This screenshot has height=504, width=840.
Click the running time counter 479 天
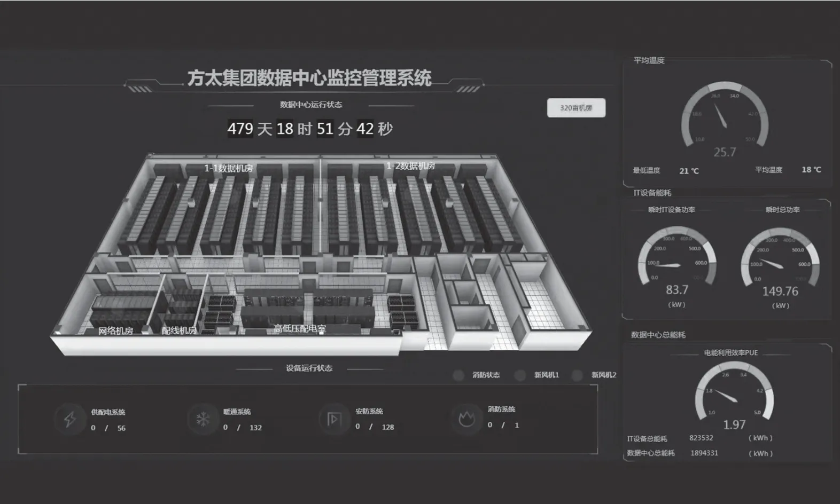250,129
